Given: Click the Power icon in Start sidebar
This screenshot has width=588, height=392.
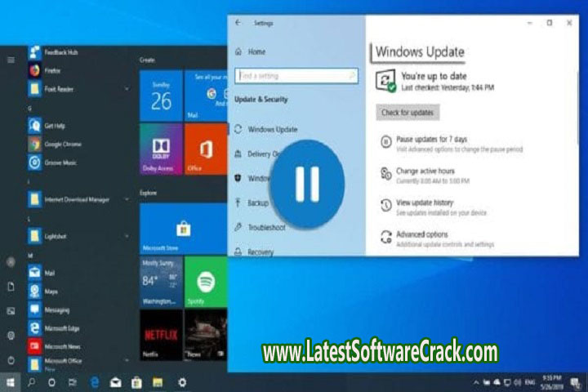Looking at the screenshot, I should click(11, 359).
